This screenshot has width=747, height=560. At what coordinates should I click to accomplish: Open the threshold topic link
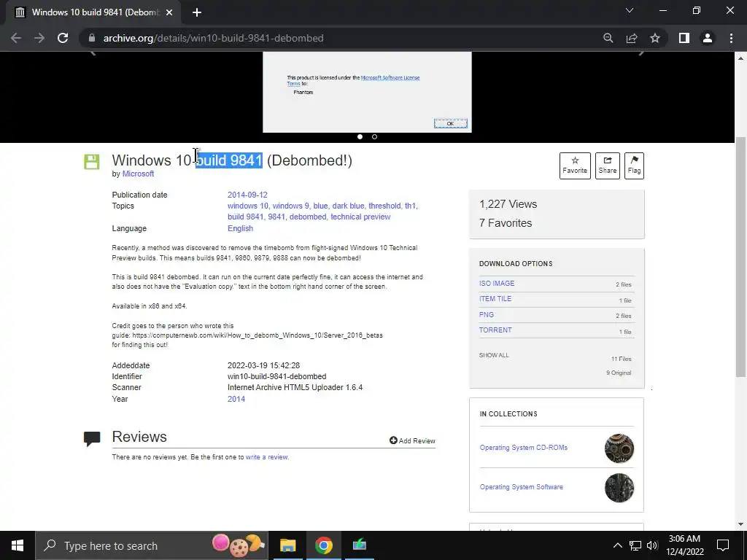[384, 206]
